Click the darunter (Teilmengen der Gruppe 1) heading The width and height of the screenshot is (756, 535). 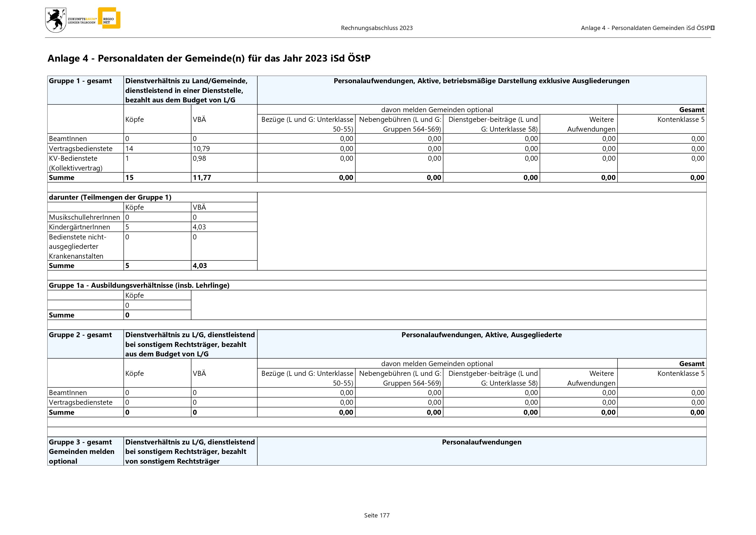[x=110, y=197]
